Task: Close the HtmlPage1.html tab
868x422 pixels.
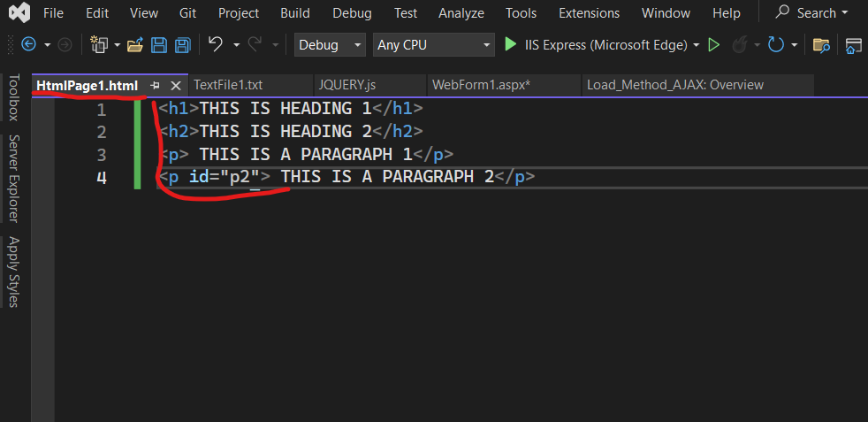Action: click(176, 85)
